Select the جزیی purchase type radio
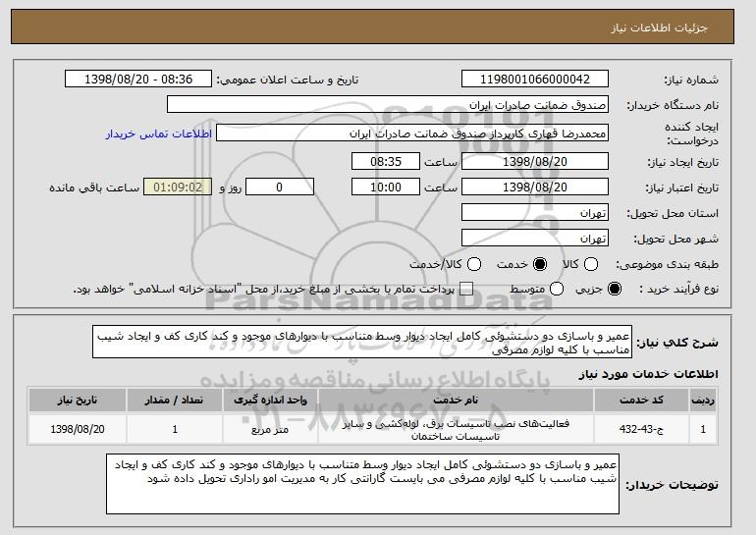Image resolution: width=756 pixels, height=535 pixels. coord(615,289)
